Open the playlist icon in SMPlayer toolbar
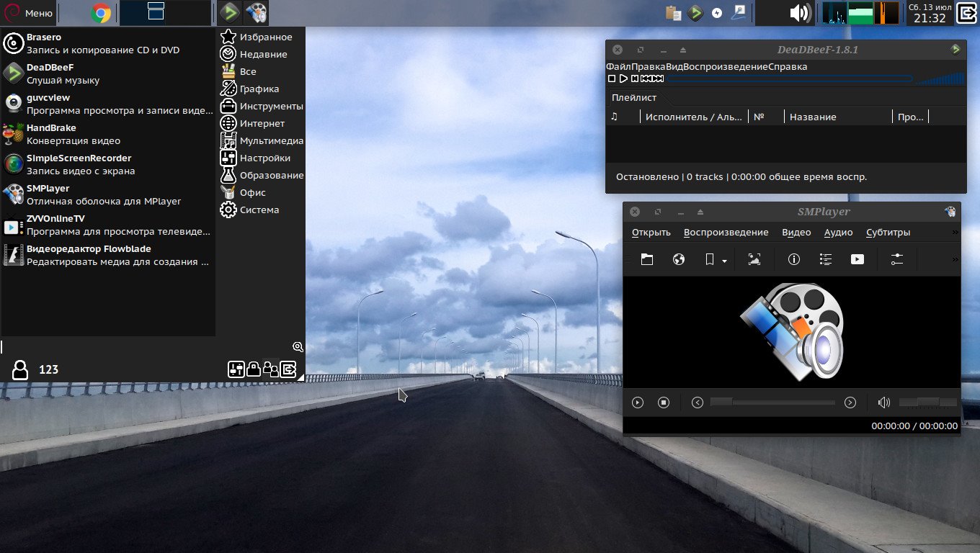 (826, 259)
